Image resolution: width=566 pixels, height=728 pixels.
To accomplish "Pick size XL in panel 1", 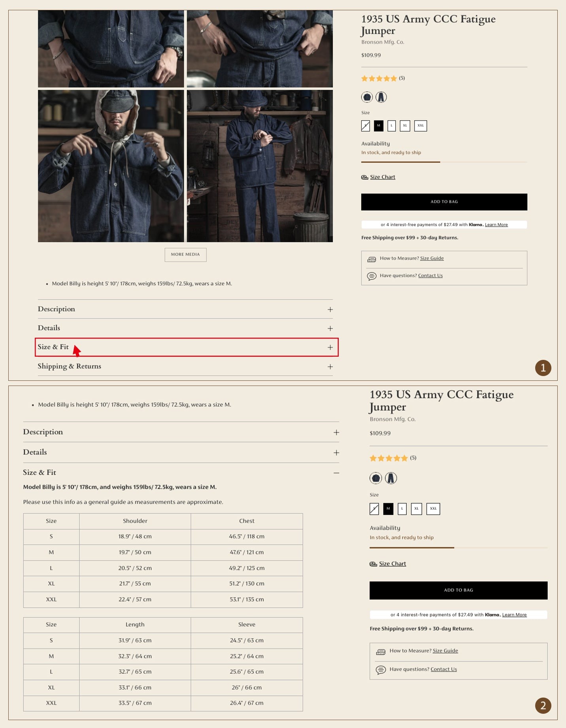I will click(x=405, y=126).
